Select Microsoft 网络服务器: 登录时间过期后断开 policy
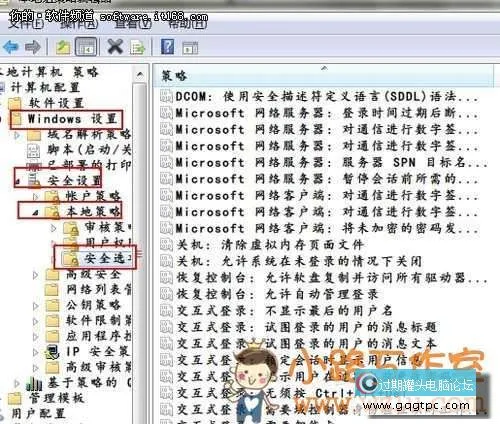This screenshot has width=500, height=424. (327, 113)
